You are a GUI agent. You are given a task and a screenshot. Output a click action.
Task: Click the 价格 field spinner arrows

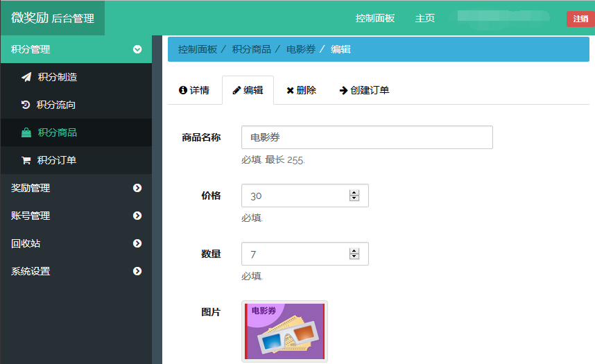[x=354, y=196]
